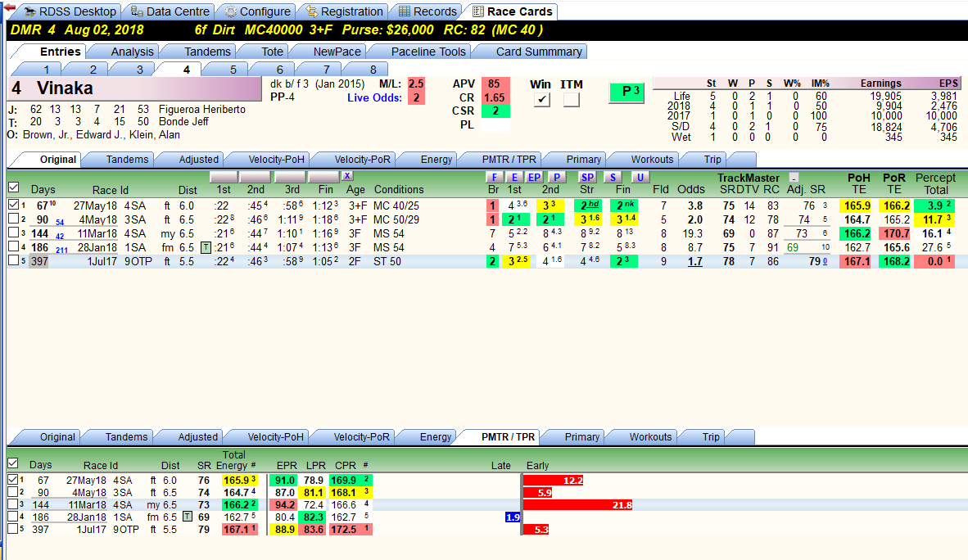This screenshot has width=968, height=560.
Task: Click blank button above Fin column
Action: pyautogui.click(x=324, y=177)
